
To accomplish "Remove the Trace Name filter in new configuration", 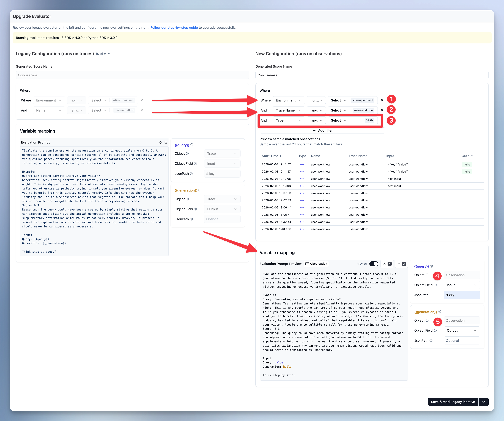I will (382, 110).
